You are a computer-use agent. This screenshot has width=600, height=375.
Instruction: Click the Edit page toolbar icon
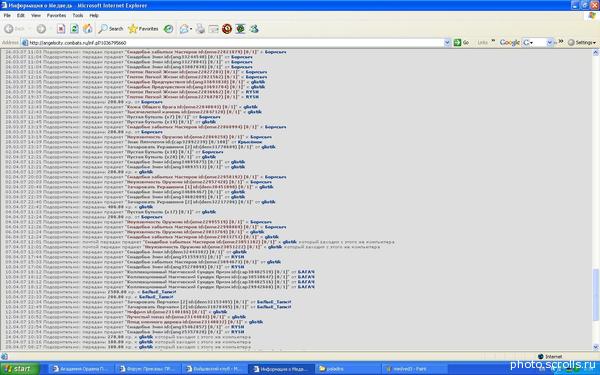coord(214,29)
